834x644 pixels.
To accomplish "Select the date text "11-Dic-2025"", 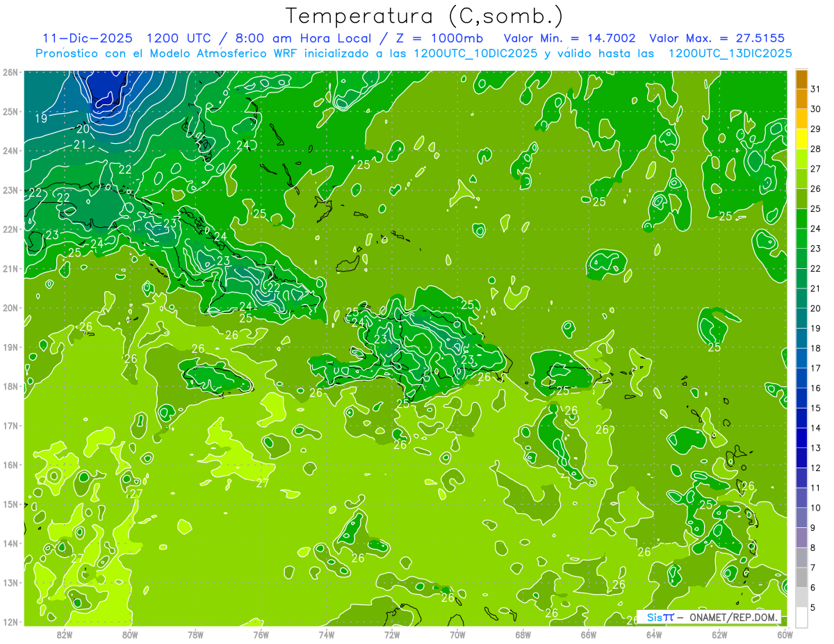I will click(x=89, y=38).
